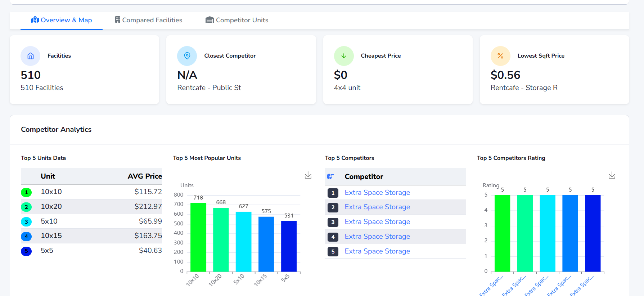The height and width of the screenshot is (296, 644).
Task: Click the rank 2 badge for 10x20
Action: point(26,207)
